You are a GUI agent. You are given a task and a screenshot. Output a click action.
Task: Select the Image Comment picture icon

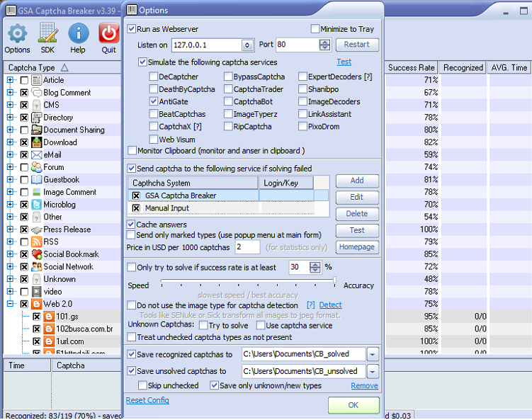(x=36, y=192)
